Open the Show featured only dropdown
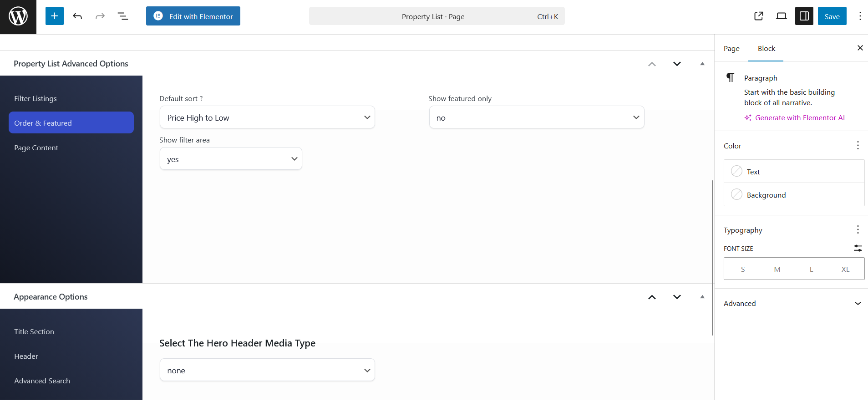 click(536, 117)
